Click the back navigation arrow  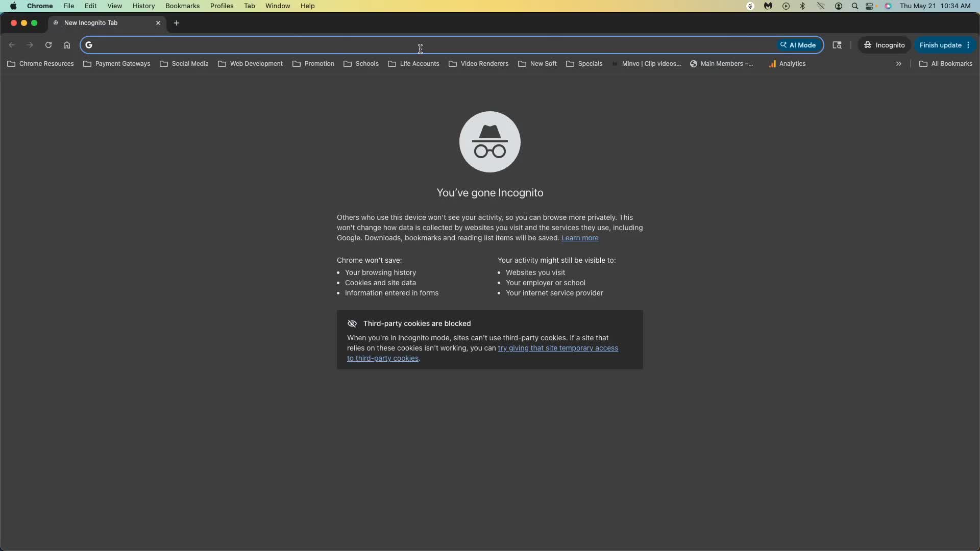click(x=12, y=45)
